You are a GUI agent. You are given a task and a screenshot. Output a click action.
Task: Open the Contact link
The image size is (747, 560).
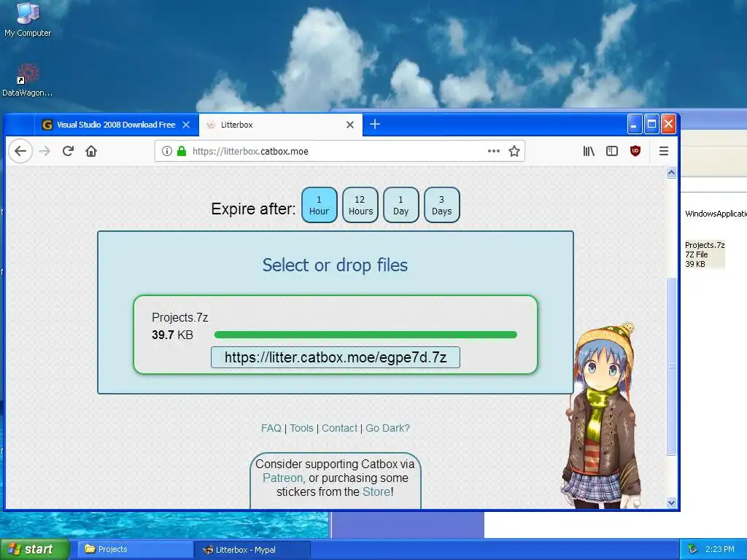tap(339, 428)
